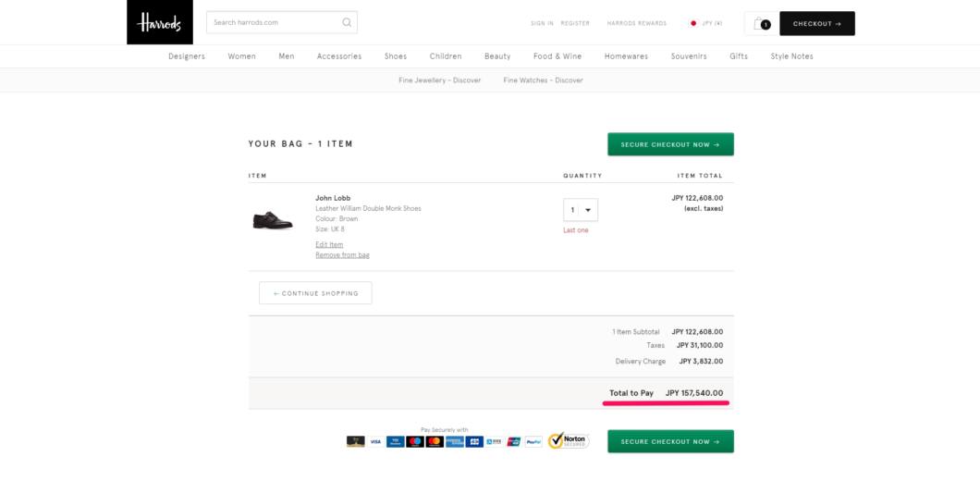The width and height of the screenshot is (980, 481).
Task: Click the Visa Electron payment icon
Action: coord(395,441)
